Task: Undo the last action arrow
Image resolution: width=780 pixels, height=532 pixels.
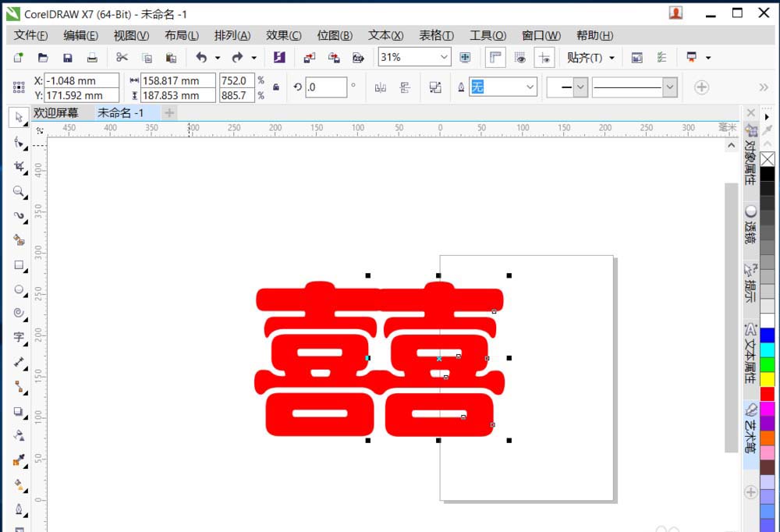Action: 201,57
